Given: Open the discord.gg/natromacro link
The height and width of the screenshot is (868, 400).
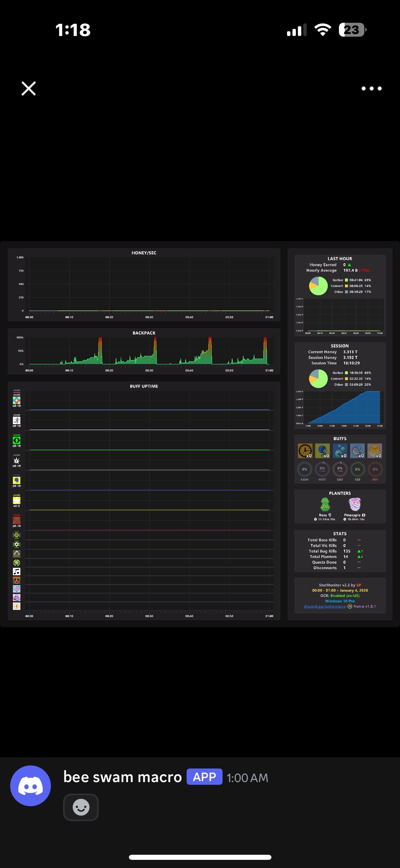Looking at the screenshot, I should 325,607.
